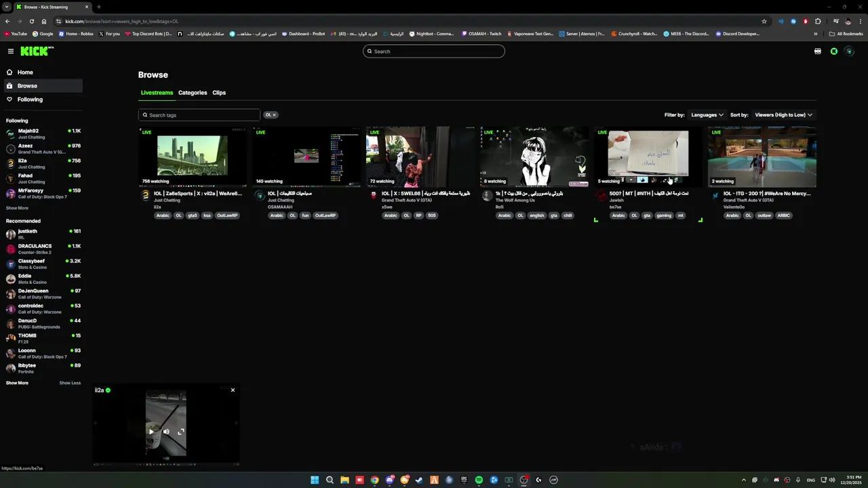Open the OSAMAAAH stream thumbnail
The image size is (868, 488).
pyautogui.click(x=307, y=157)
